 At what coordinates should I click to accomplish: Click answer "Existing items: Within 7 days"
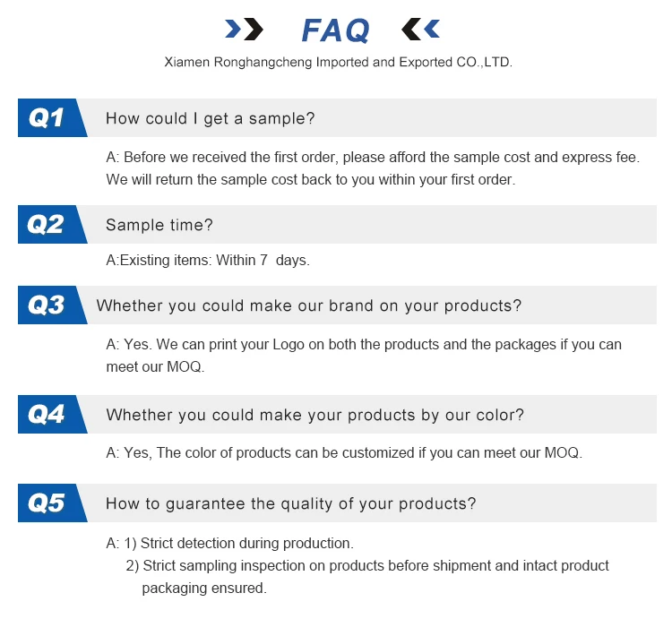click(208, 260)
